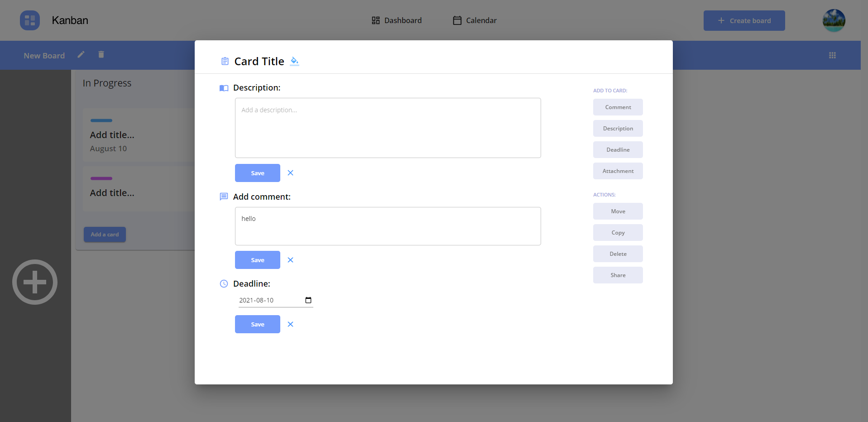Click inside the Add a description text field
This screenshot has height=422, width=868.
pos(387,128)
